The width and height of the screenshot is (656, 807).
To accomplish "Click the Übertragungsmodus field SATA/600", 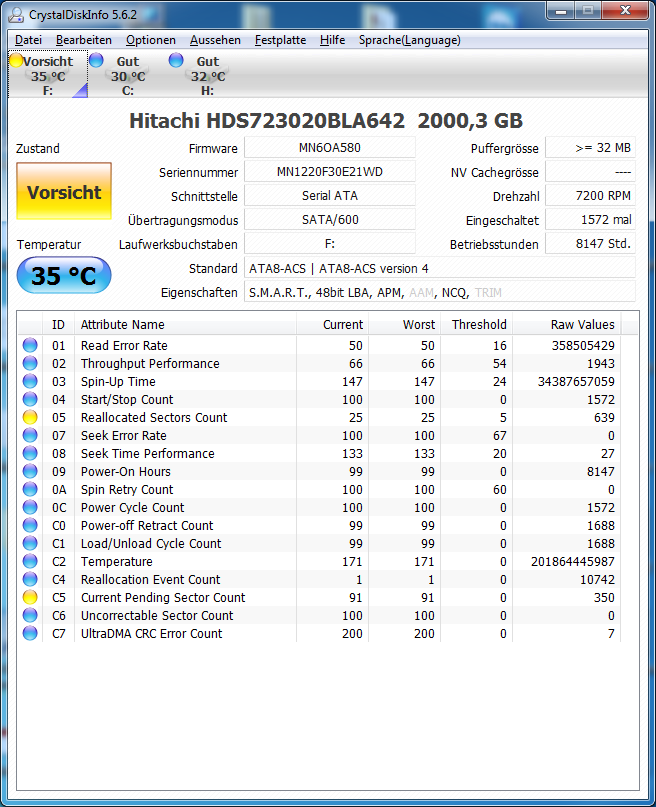I will 330,220.
